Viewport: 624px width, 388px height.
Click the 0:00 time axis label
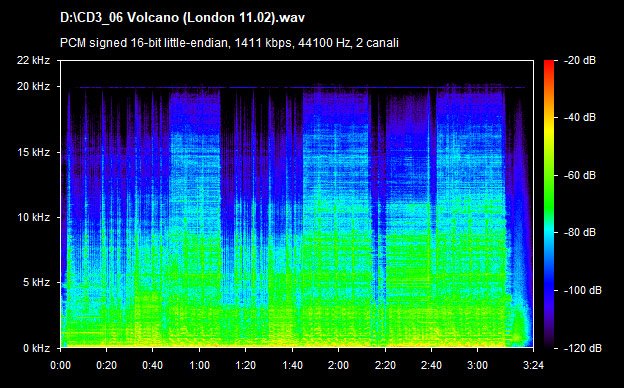(60, 365)
